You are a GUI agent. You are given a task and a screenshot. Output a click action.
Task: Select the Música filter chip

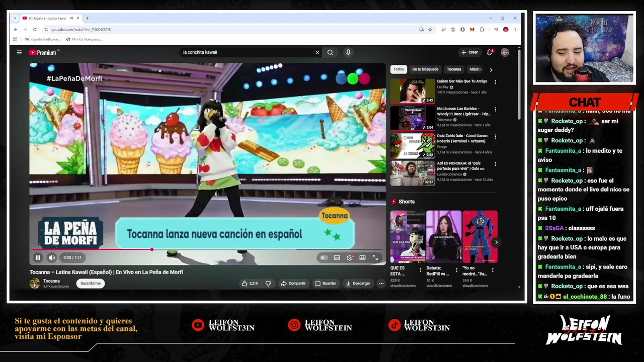click(x=475, y=69)
